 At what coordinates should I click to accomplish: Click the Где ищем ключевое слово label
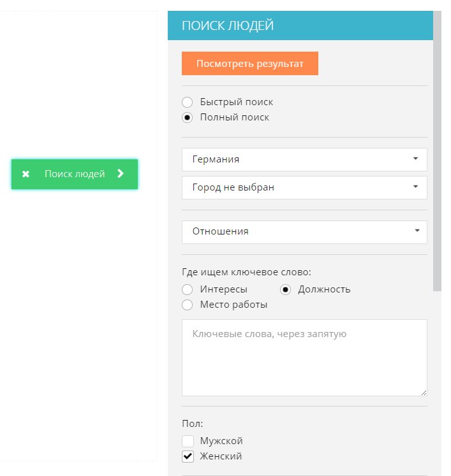(x=246, y=272)
